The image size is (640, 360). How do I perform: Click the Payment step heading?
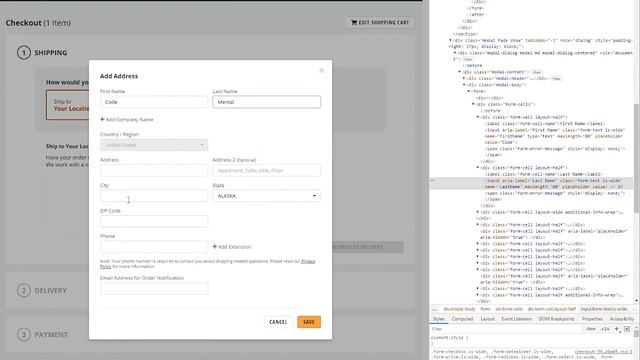tap(51, 335)
